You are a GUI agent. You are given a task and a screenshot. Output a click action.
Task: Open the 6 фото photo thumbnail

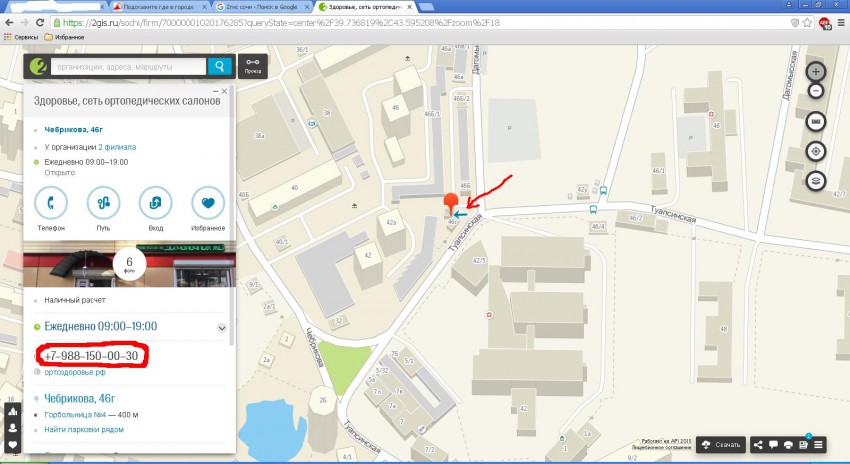[129, 264]
